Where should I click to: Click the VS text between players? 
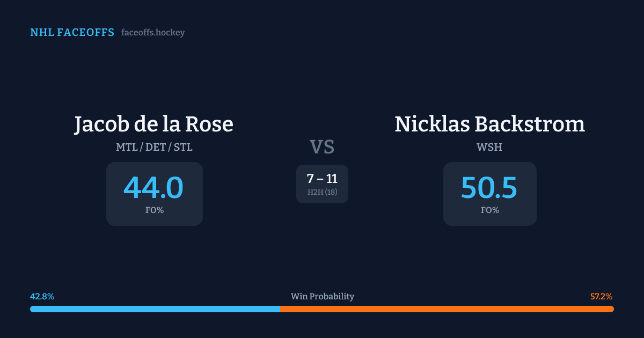[x=322, y=146]
